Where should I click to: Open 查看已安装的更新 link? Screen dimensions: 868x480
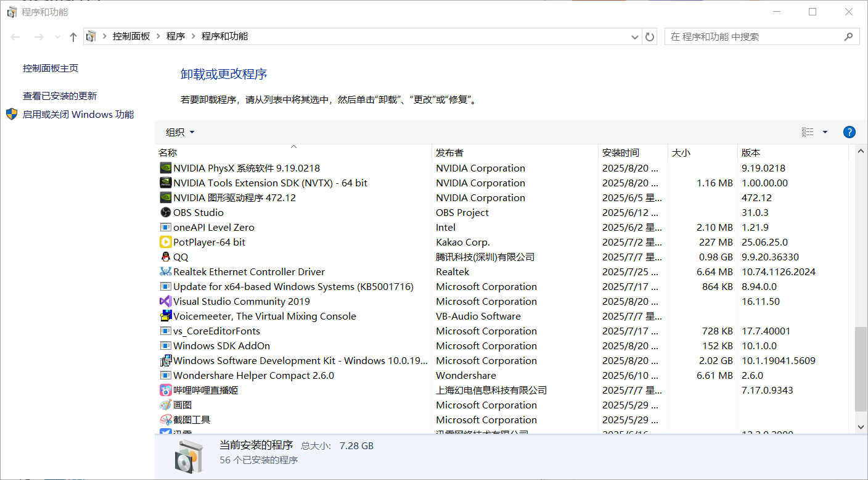(60, 96)
